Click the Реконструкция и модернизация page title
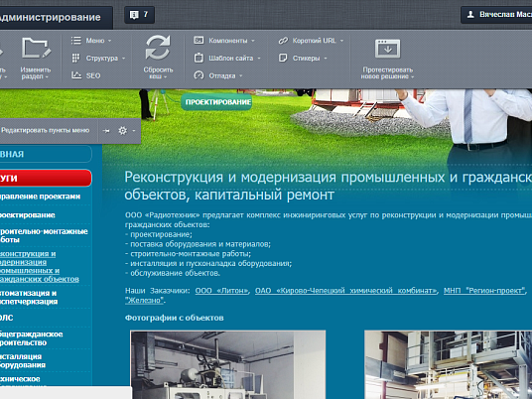Image resolution: width=532 pixels, height=399 pixels. point(329,186)
